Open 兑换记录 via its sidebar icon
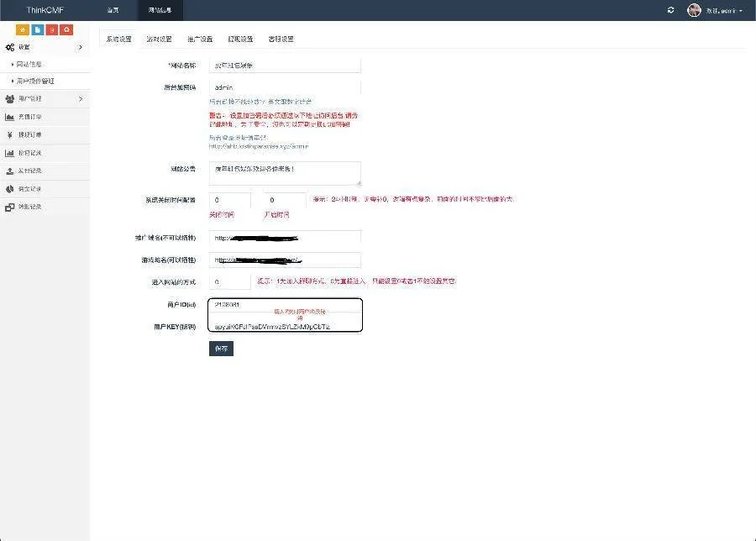The height and width of the screenshot is (541, 756). (10, 206)
